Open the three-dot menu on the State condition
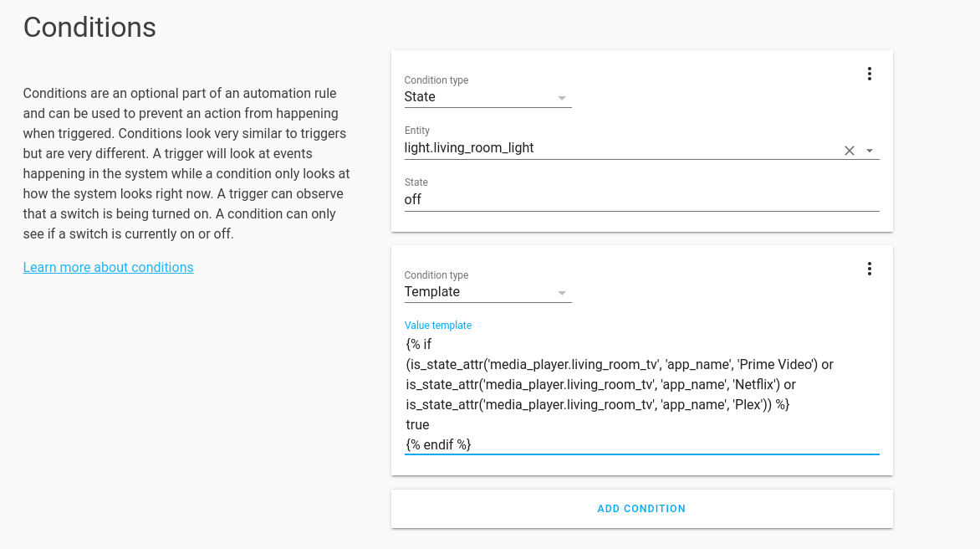980x549 pixels. click(869, 74)
